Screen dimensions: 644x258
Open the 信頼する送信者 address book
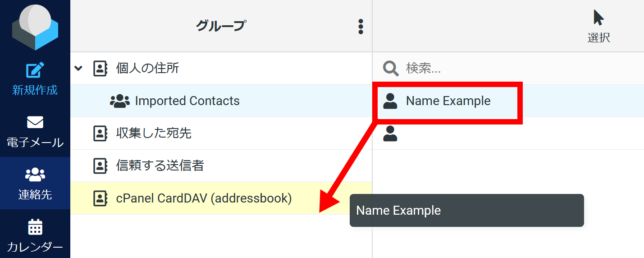160,166
